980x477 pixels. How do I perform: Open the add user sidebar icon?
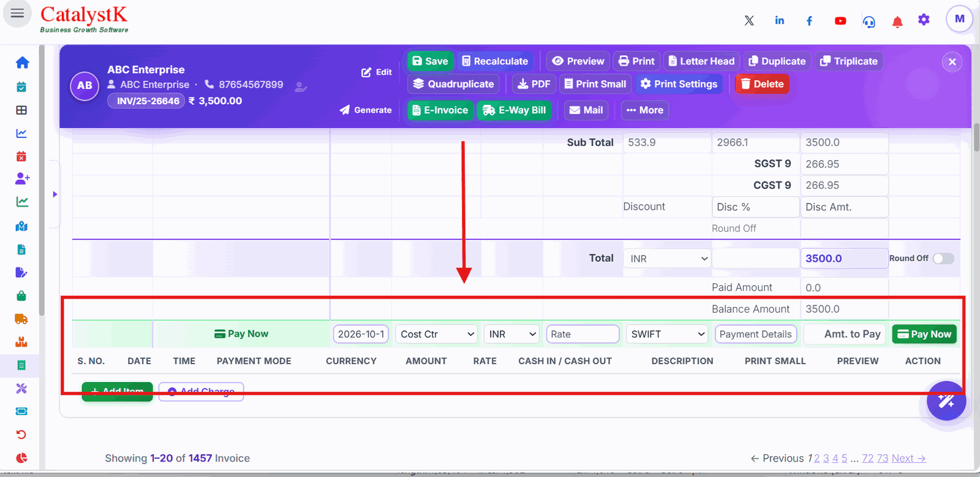click(22, 178)
